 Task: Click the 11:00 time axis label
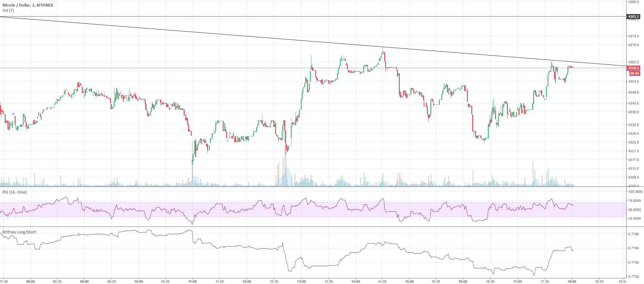[193, 282]
